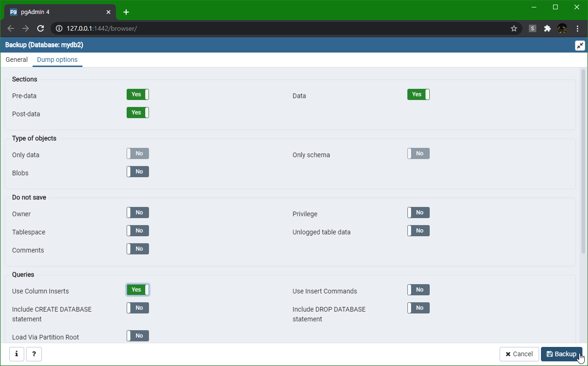Enable Include CREATE DATABASE statement switch
This screenshot has width=588, height=366.
[138, 308]
